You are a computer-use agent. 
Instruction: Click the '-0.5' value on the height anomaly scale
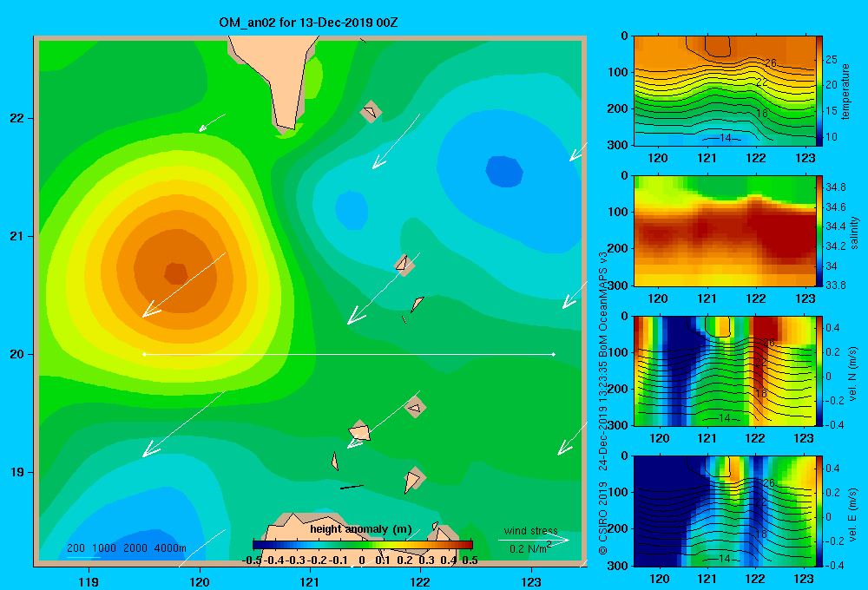coord(252,560)
